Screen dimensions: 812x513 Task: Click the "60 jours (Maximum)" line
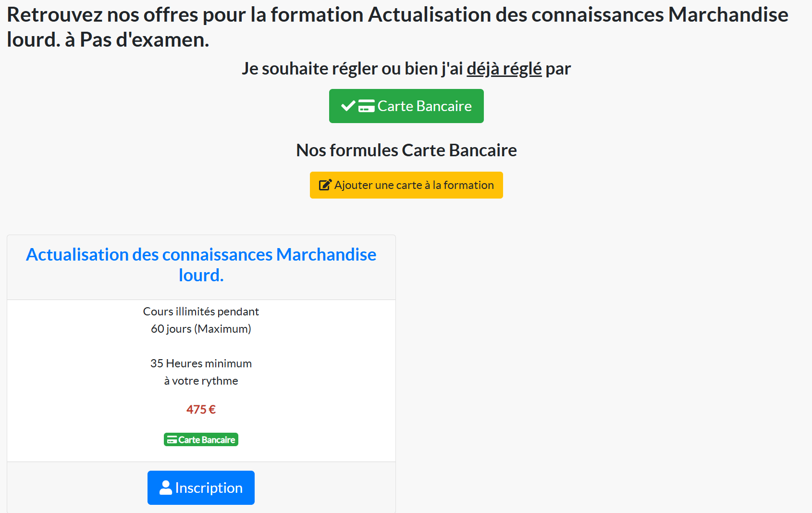(x=201, y=329)
